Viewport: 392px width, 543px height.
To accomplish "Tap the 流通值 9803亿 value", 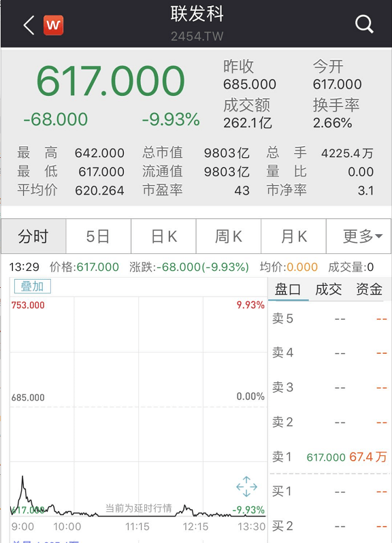I will [x=227, y=171].
